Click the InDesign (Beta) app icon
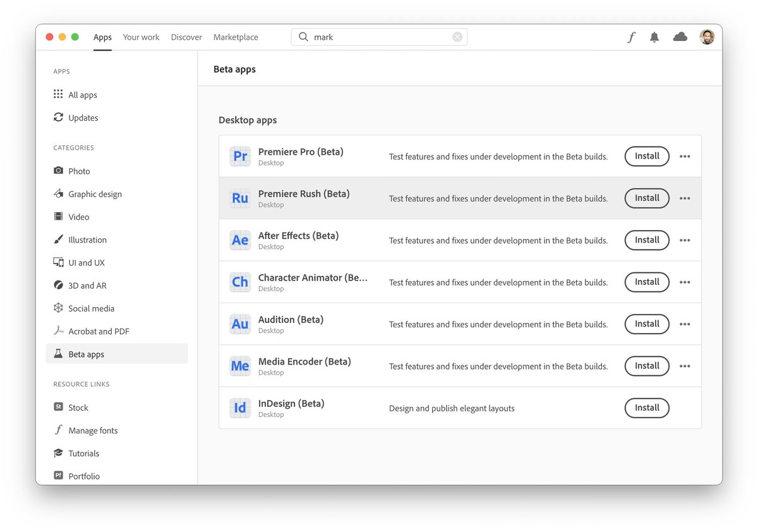The height and width of the screenshot is (532, 758). (240, 408)
